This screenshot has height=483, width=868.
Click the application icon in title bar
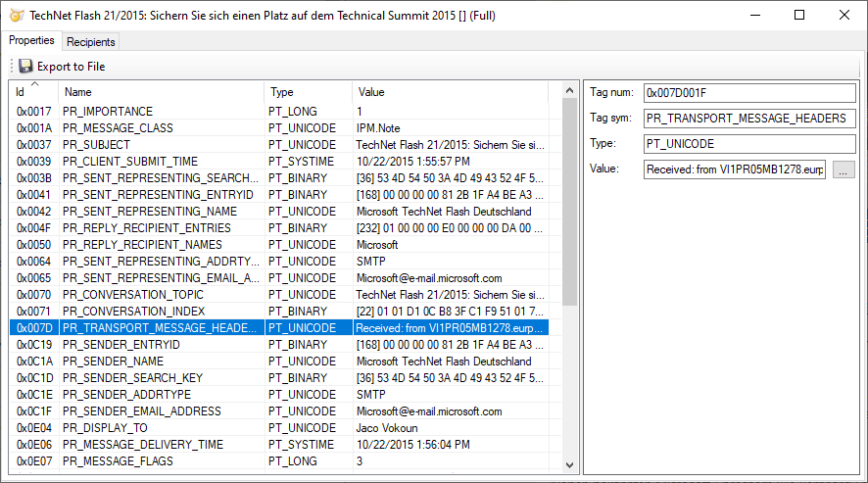point(18,16)
